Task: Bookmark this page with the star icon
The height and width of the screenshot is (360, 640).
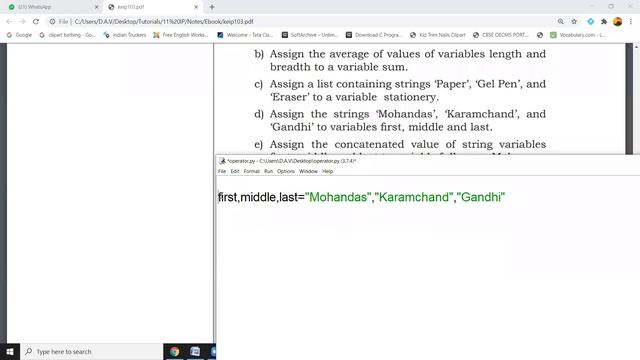Action: click(574, 22)
